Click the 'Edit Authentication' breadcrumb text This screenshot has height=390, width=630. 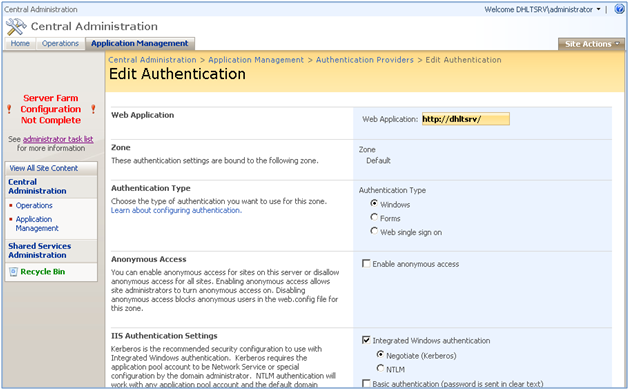point(463,60)
